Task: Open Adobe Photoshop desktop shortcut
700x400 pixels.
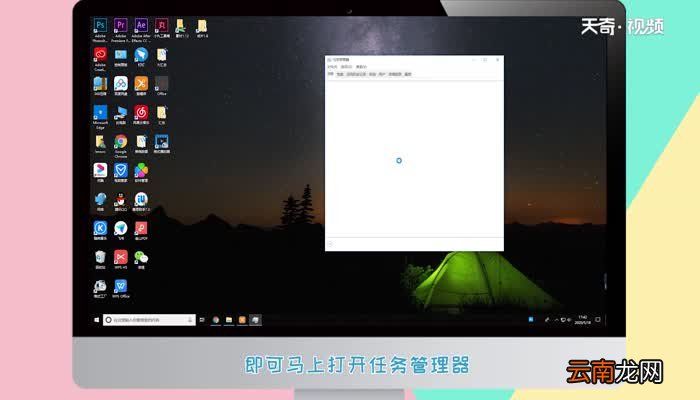Action: click(x=100, y=26)
